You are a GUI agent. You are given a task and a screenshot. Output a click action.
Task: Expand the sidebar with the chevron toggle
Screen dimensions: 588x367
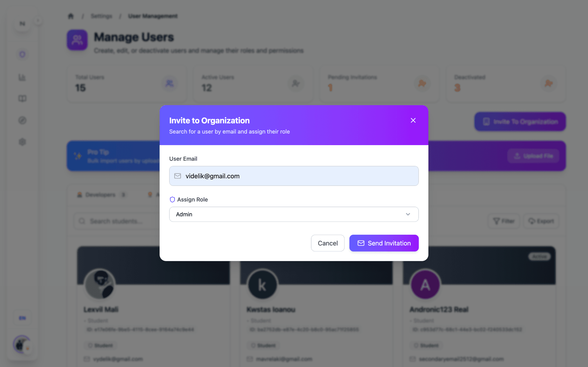click(38, 21)
